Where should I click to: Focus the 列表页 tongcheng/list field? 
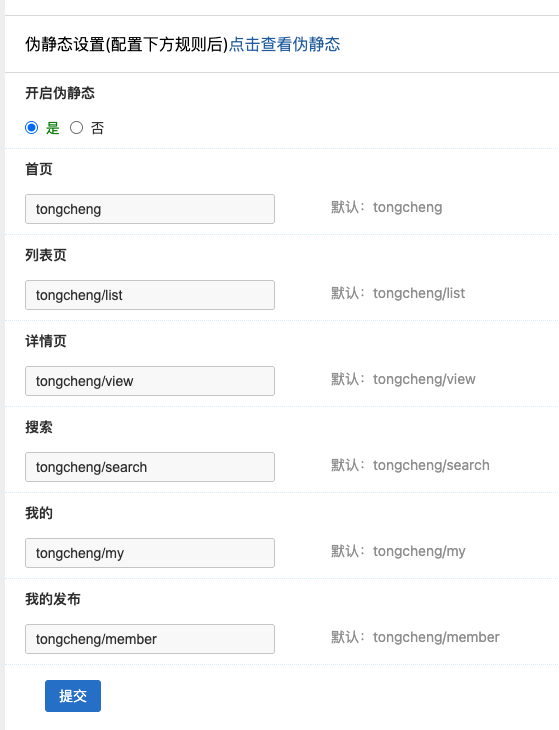tap(150, 295)
